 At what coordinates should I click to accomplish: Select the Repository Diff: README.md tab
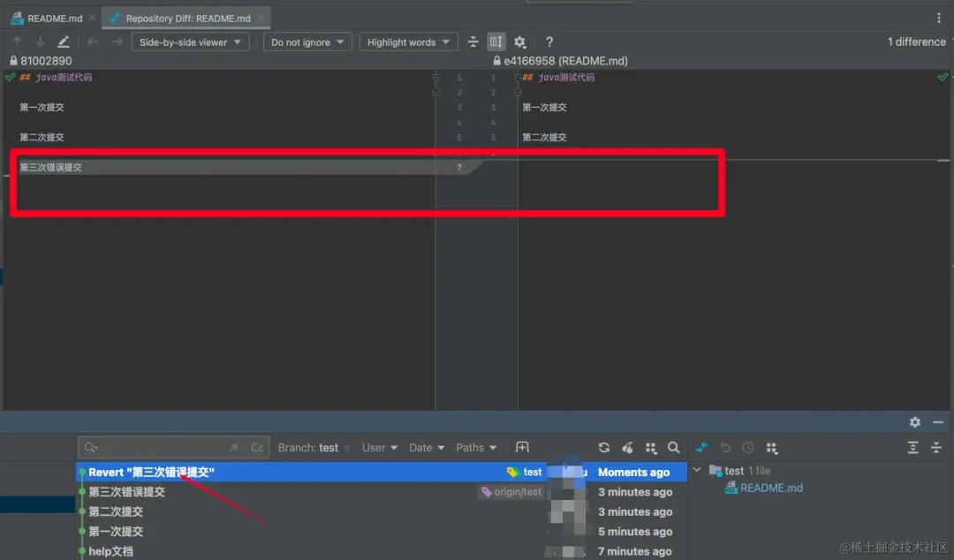click(181, 19)
